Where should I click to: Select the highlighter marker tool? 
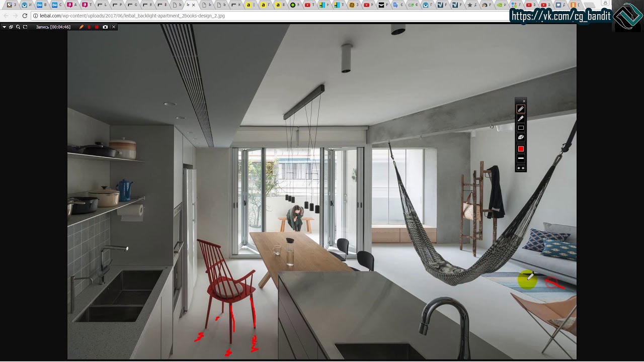[521, 118]
